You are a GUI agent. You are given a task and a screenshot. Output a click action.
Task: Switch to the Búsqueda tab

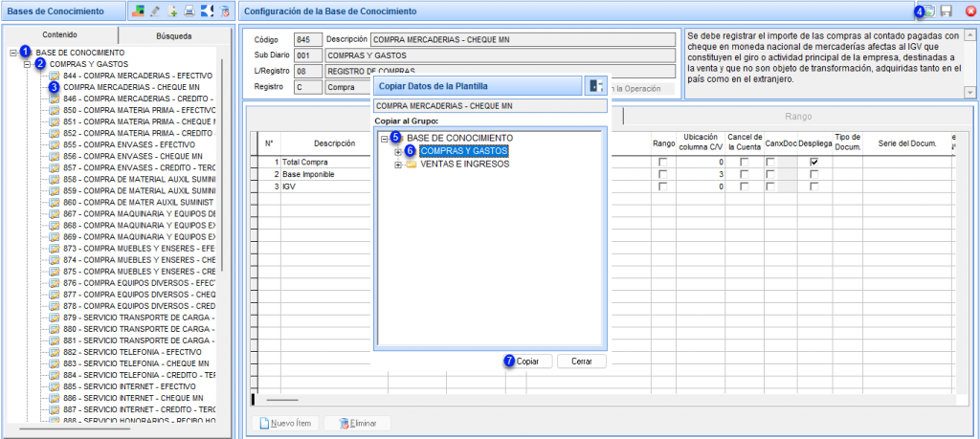[174, 36]
